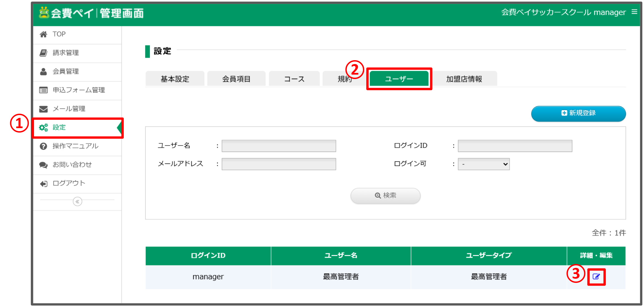The width and height of the screenshot is (644, 307).
Task: Open メール管理 mail management
Action: (x=69, y=109)
